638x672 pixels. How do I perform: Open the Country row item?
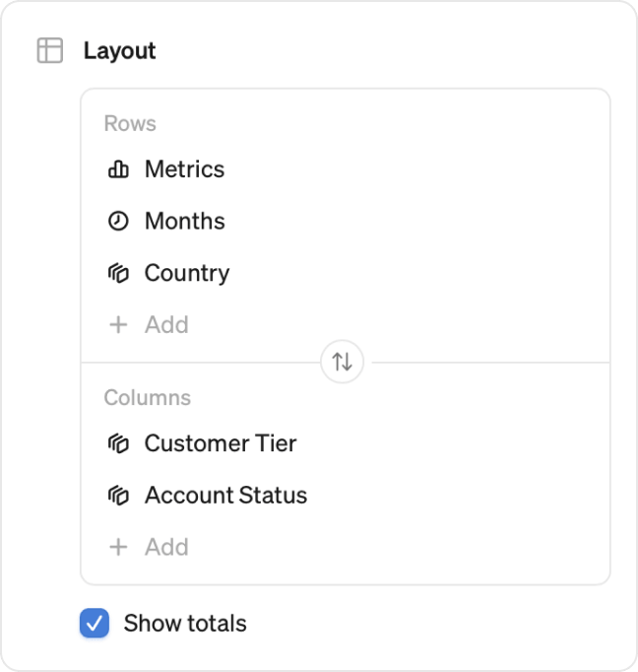tap(346, 273)
